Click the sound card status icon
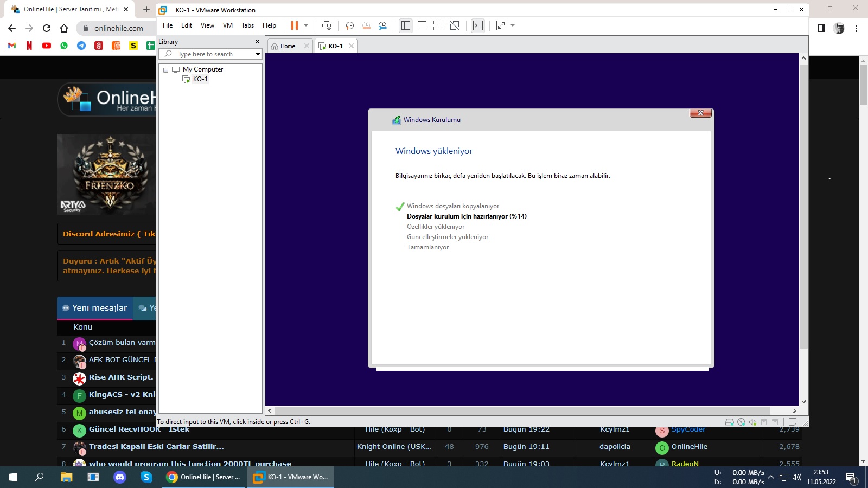This screenshot has height=488, width=868. 752,422
